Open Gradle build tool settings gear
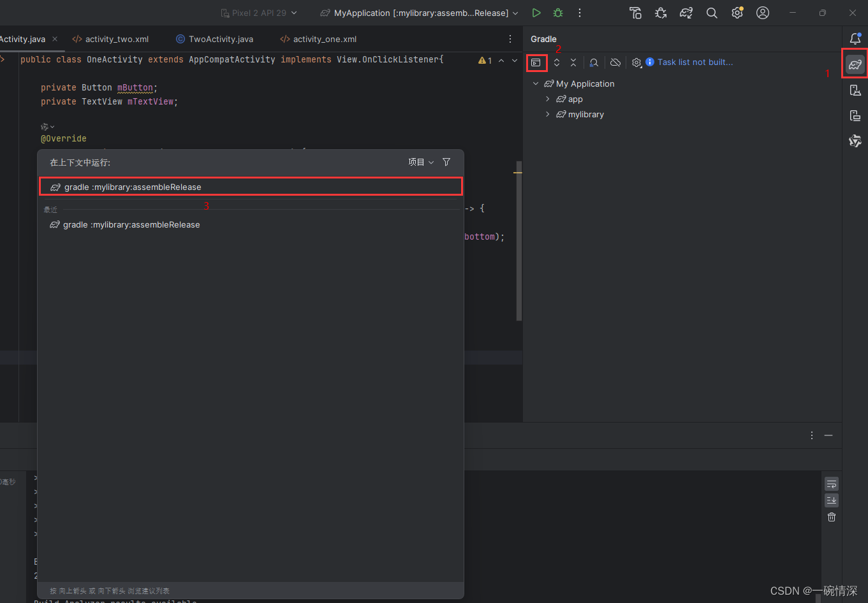The image size is (868, 603). coord(636,62)
